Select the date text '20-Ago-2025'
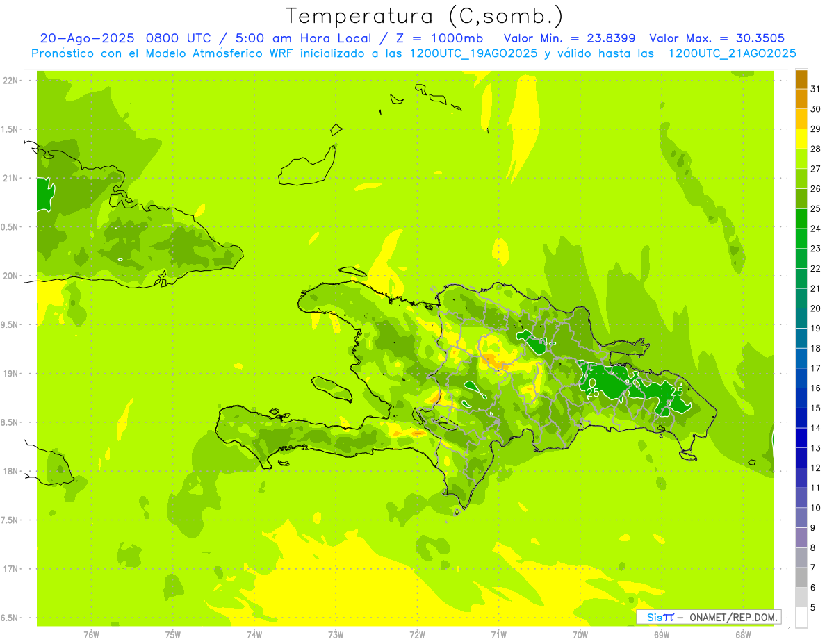Screen dimensions: 834x644 (88, 38)
